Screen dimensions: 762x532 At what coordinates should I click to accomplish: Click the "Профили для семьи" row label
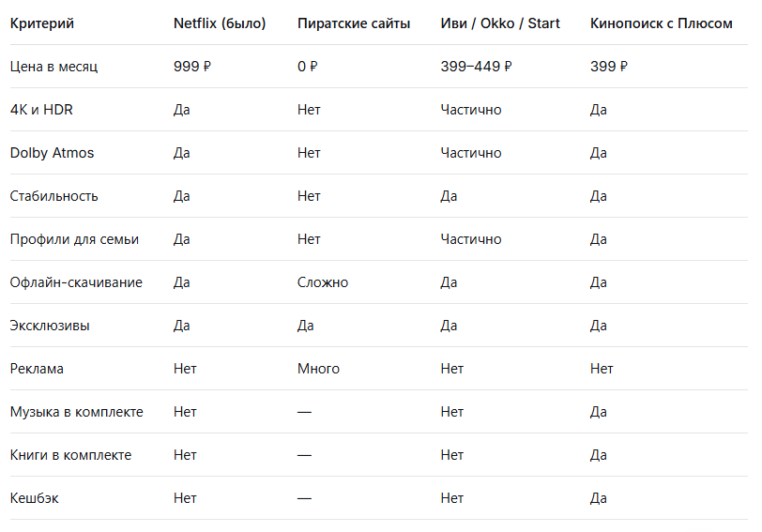point(74,239)
